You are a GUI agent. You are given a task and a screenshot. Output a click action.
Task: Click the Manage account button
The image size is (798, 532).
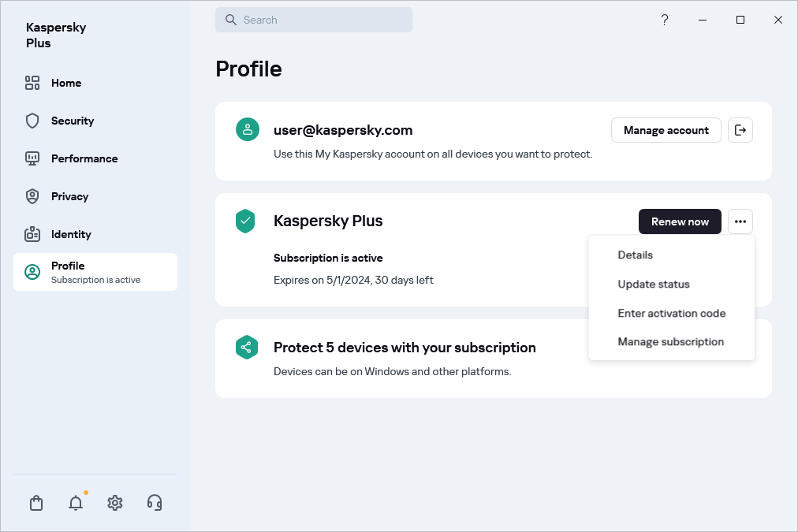pyautogui.click(x=666, y=130)
